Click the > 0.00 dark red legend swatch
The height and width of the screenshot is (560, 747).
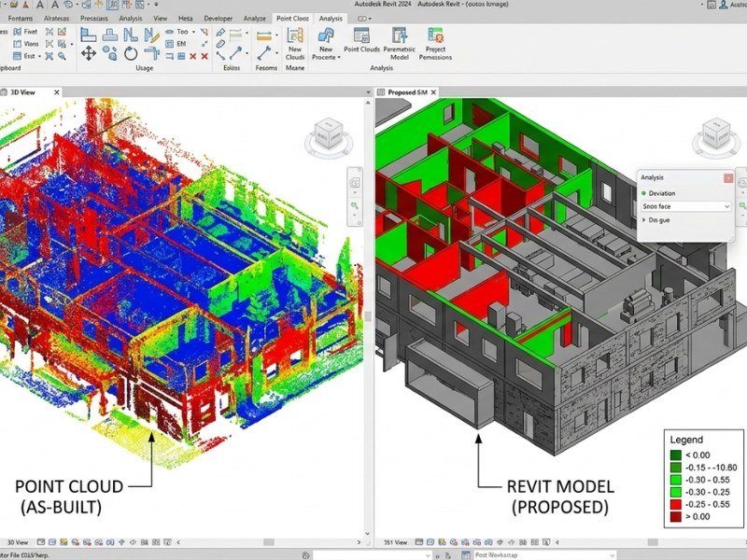(675, 517)
